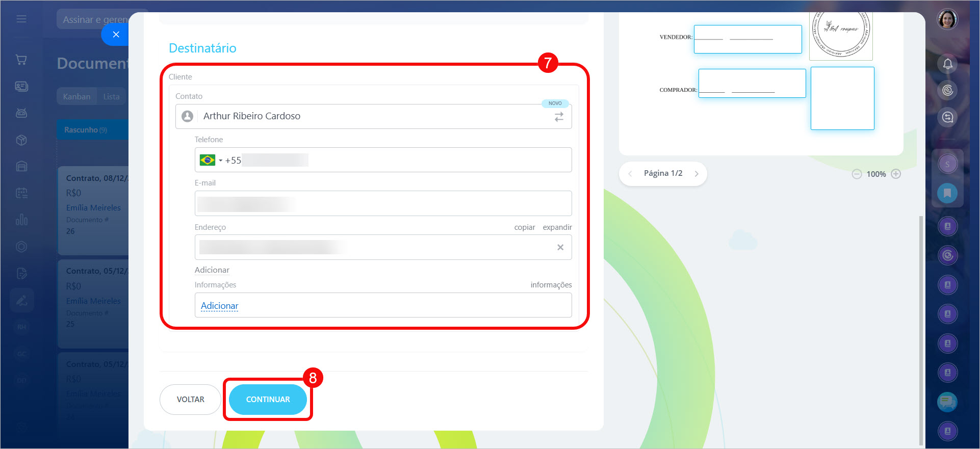Open the bar chart analytics sidebar icon
Screen dimensions: 980x449
21,220
